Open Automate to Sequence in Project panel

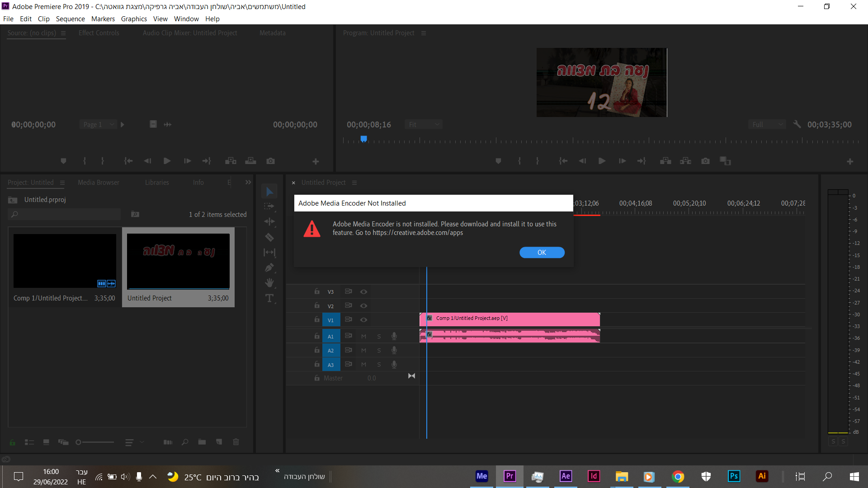168,442
